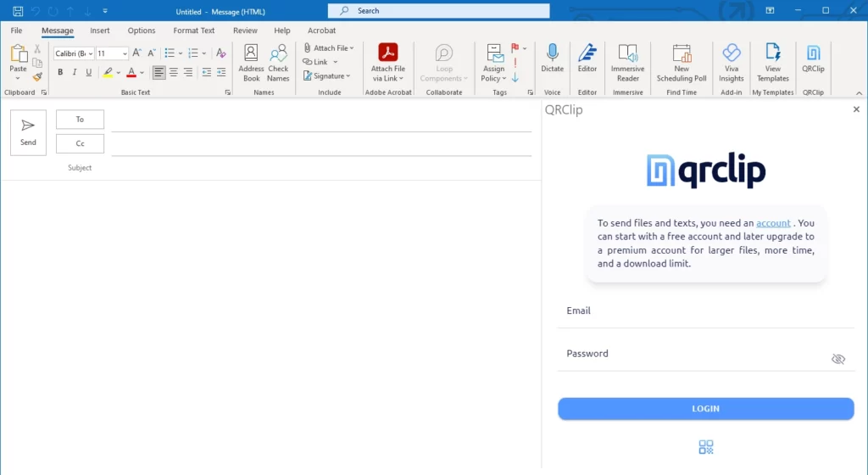Open the Address Book
Screen dimensions: 868x475
[251, 63]
